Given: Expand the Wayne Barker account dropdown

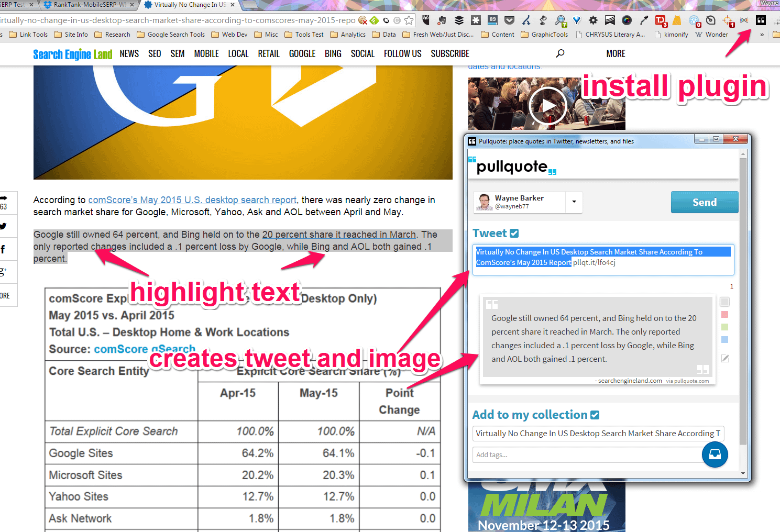Looking at the screenshot, I should [x=574, y=202].
